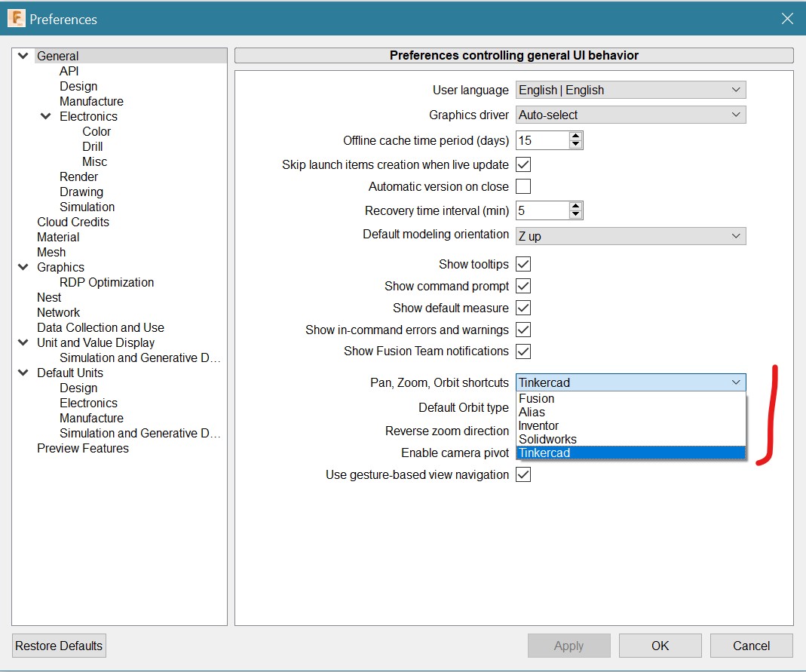Open Mesh preferences
Screen dimensions: 806x672
(51, 252)
